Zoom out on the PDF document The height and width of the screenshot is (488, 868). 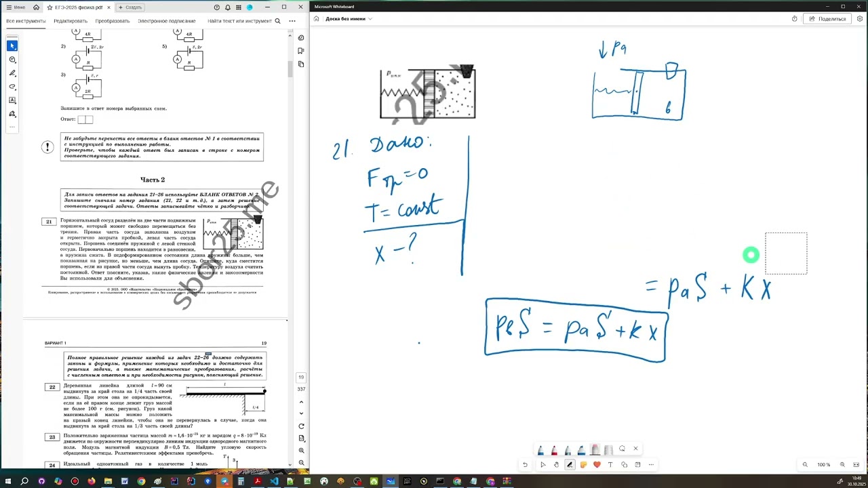[x=301, y=463]
